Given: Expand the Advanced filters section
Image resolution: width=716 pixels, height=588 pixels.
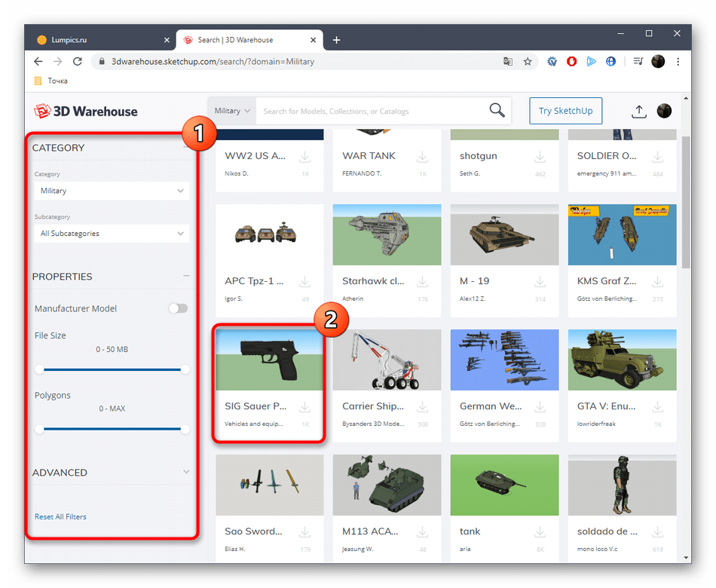Looking at the screenshot, I should tap(186, 473).
